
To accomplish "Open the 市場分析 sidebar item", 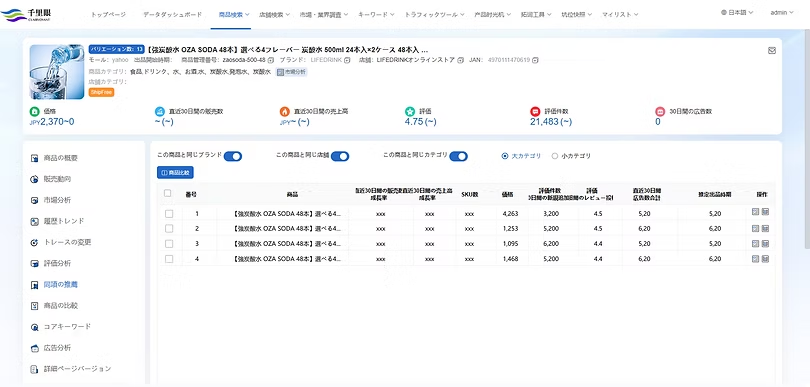I will (57, 200).
